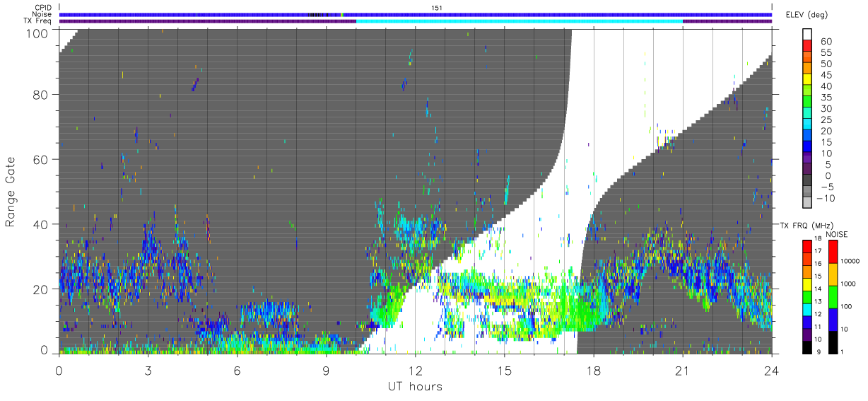Click the 'TX Freq' strip label at top left

coord(38,21)
